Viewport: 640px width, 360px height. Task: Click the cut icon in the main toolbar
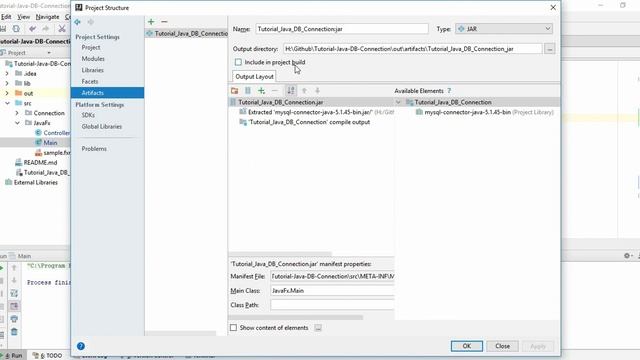tap(62, 29)
